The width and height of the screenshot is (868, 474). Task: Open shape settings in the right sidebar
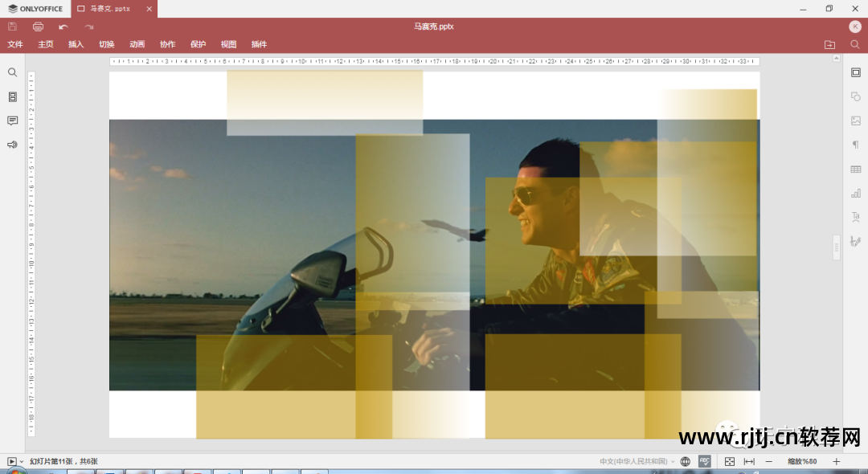[856, 96]
